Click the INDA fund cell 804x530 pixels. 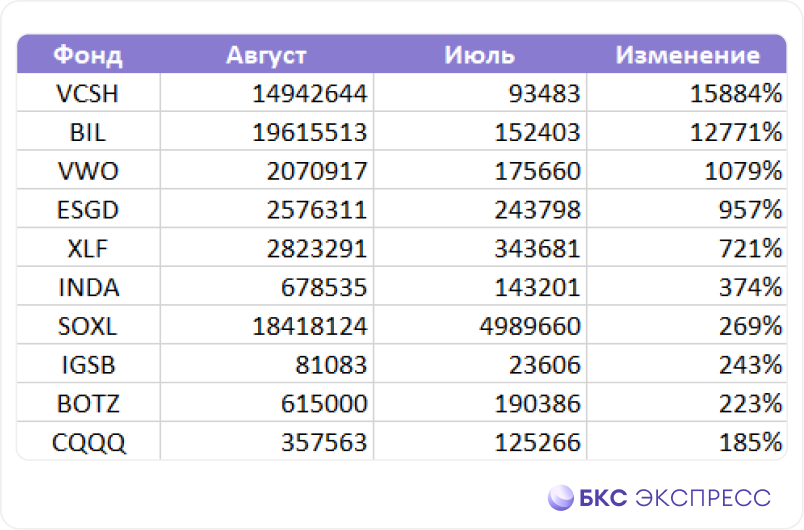pyautogui.click(x=88, y=287)
